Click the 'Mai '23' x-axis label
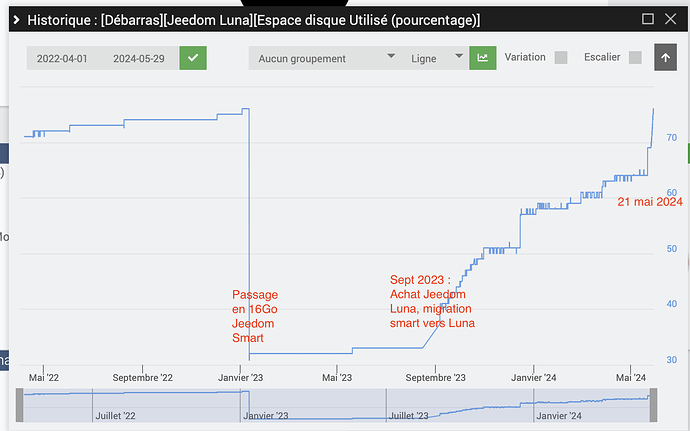The image size is (690, 431). tap(337, 378)
